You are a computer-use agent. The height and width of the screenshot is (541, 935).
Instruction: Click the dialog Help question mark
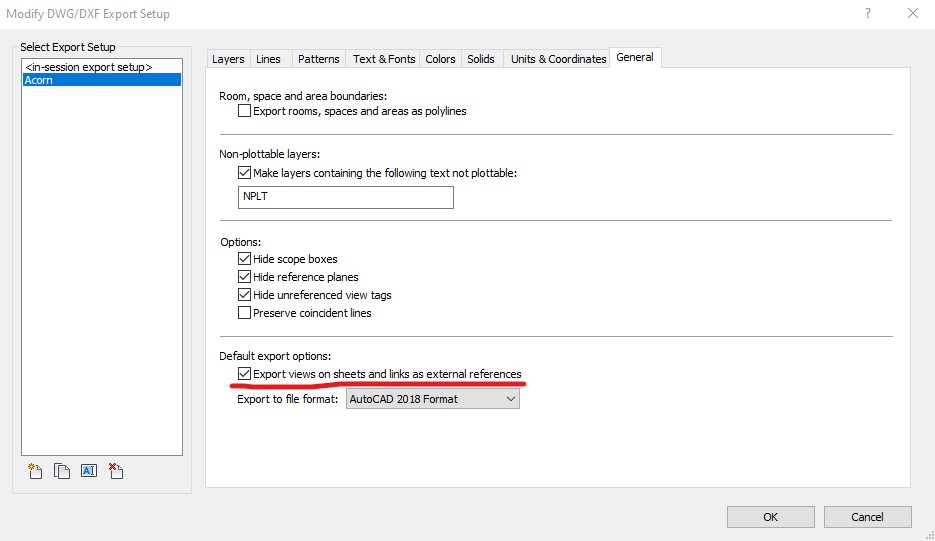pos(865,14)
